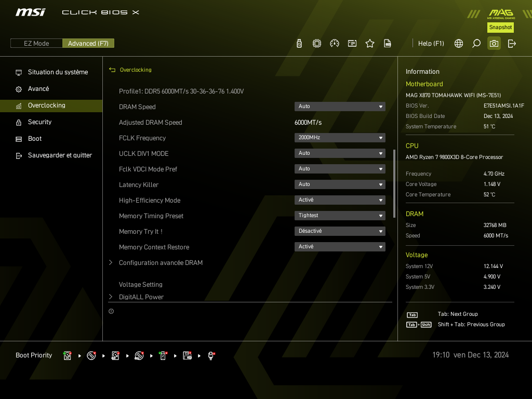Click the exit icon in top toolbar
Image resolution: width=532 pixels, height=399 pixels.
512,44
